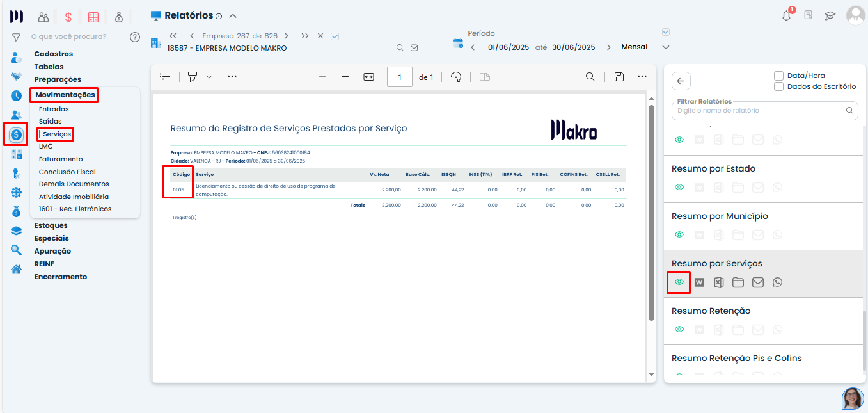Preview the Resumo por Estado report
Viewport: 868px width, 413px height.
[x=679, y=187]
